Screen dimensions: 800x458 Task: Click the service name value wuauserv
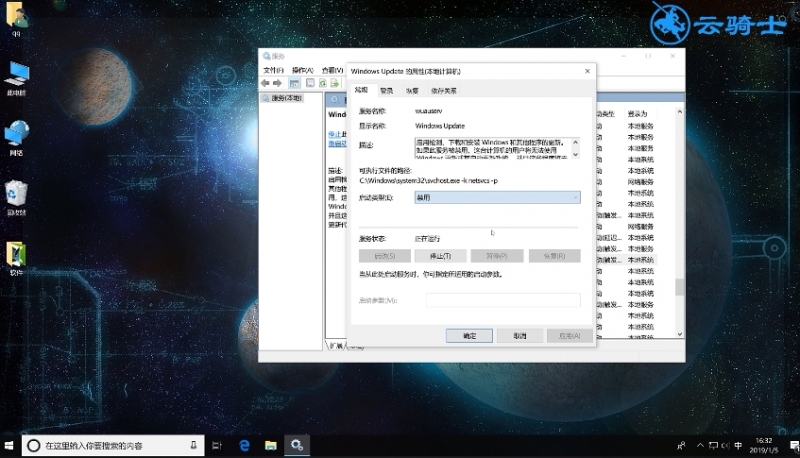(x=429, y=111)
